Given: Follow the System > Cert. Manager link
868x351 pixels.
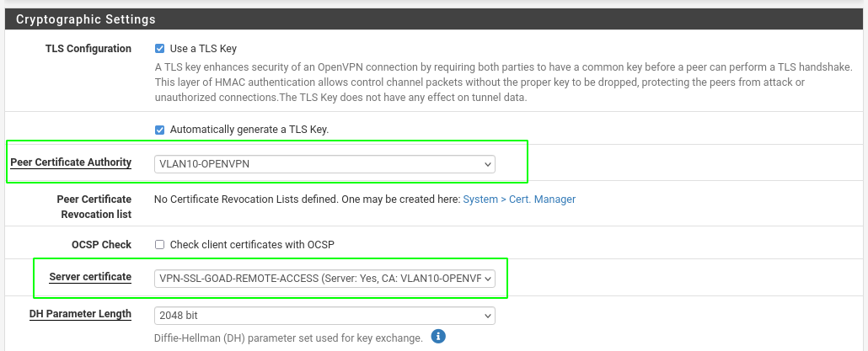Looking at the screenshot, I should tap(519, 199).
